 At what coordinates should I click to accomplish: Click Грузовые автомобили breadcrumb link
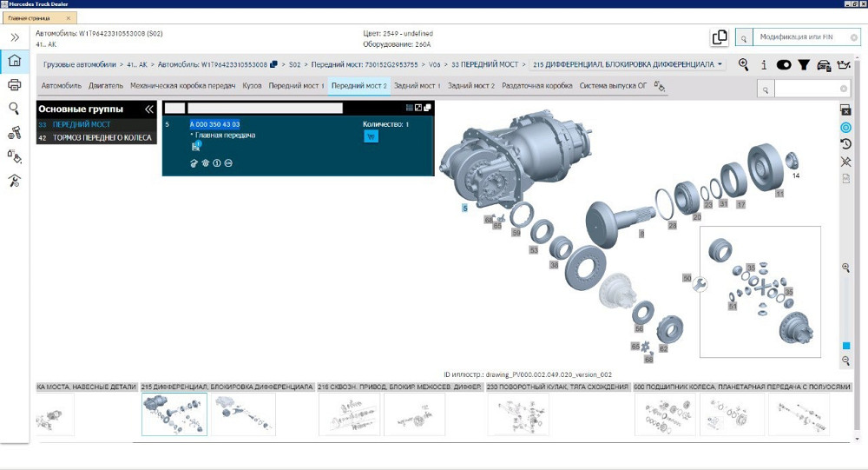pos(79,64)
